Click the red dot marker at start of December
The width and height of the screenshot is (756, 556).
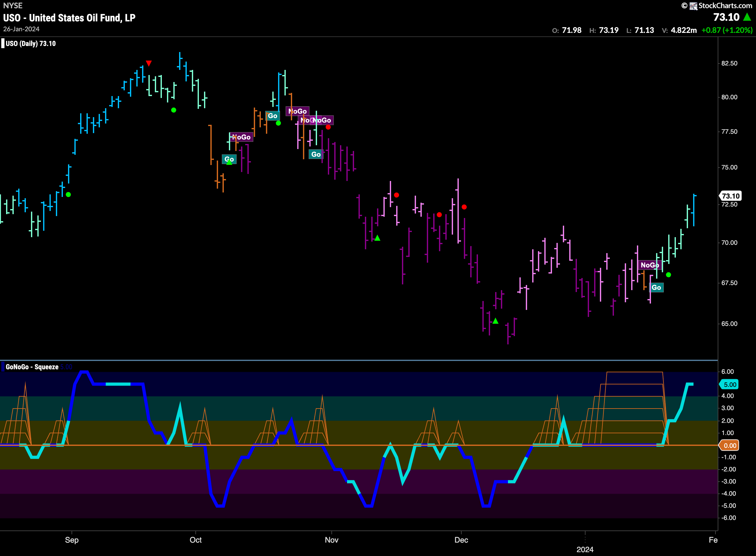tap(464, 207)
